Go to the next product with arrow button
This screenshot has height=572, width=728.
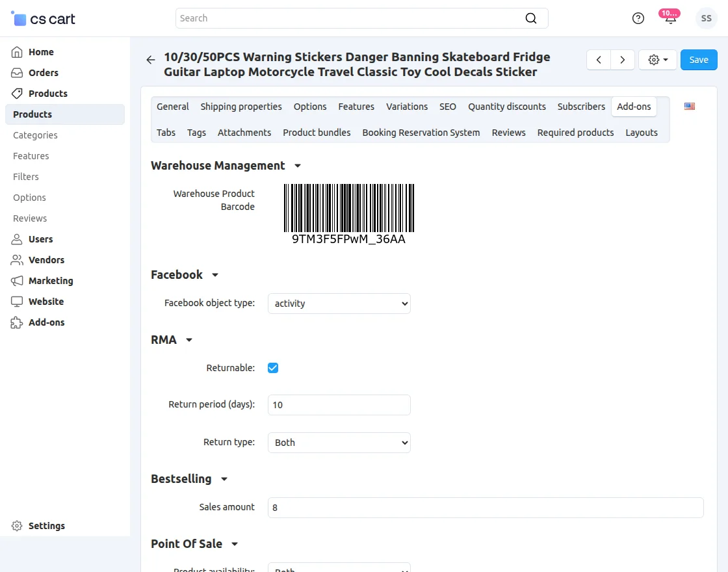[622, 59]
